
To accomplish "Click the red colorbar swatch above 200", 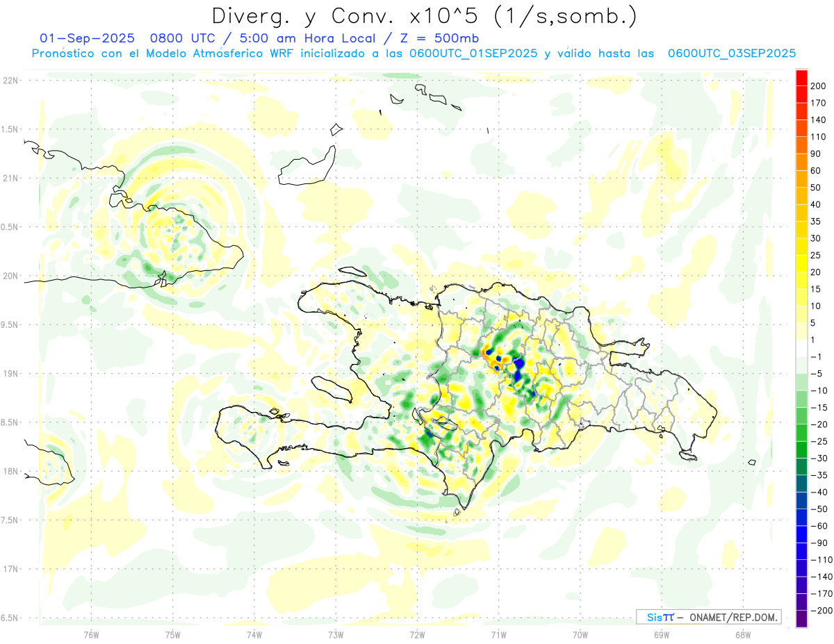I will (x=801, y=78).
